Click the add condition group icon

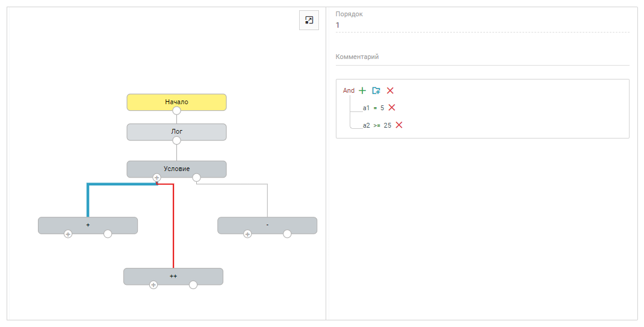tap(376, 90)
